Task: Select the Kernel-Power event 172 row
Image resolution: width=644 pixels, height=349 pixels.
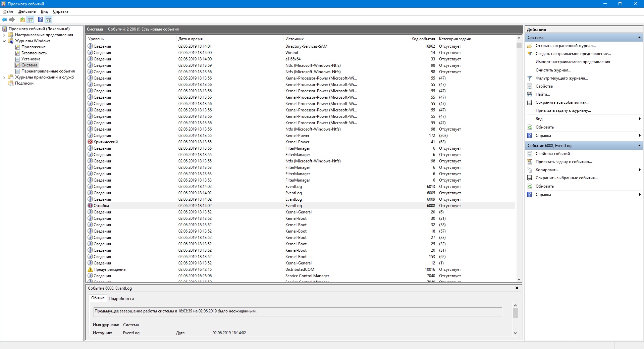Action: [x=301, y=136]
